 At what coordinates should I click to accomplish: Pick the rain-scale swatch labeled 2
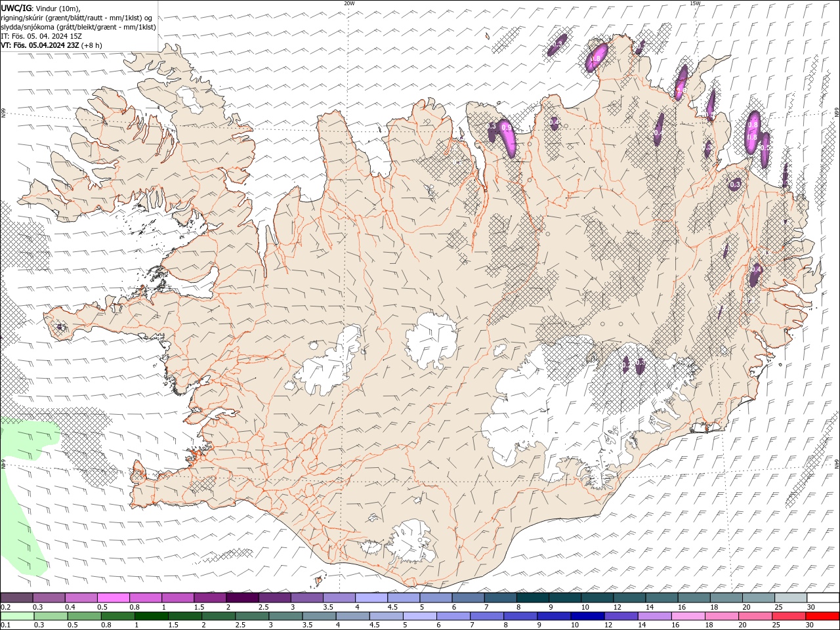(x=219, y=616)
